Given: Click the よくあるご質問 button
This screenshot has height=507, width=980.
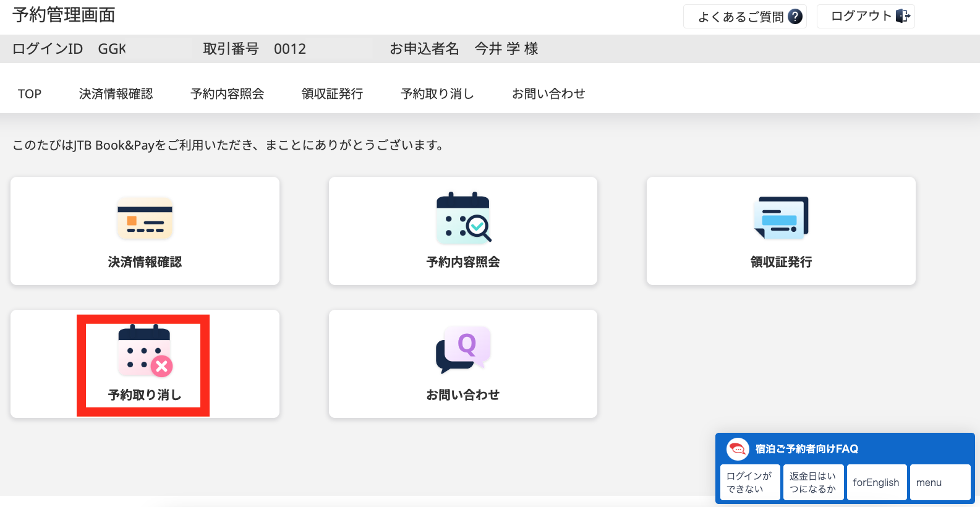Looking at the screenshot, I should pyautogui.click(x=745, y=17).
